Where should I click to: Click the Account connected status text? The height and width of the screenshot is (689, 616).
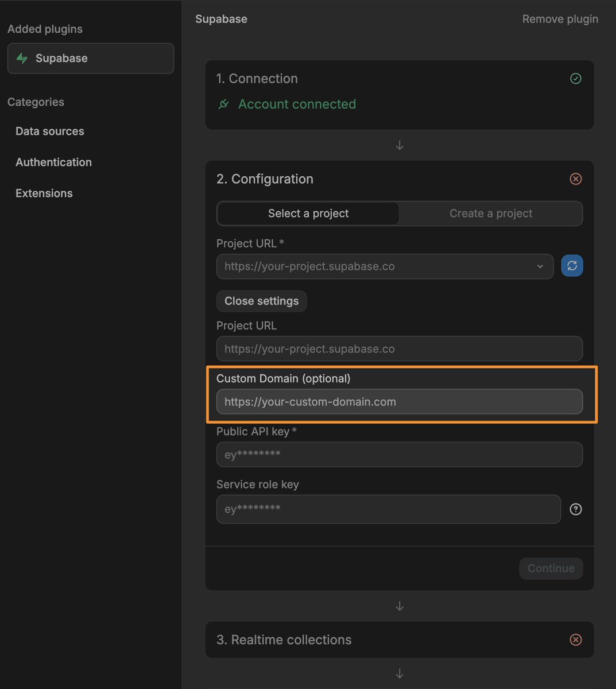[297, 104]
